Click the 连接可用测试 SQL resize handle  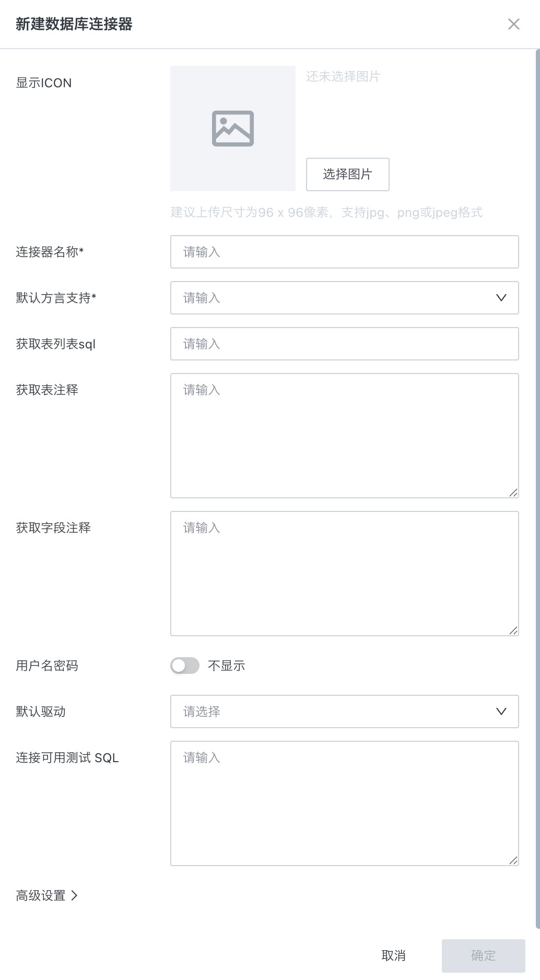click(x=513, y=860)
